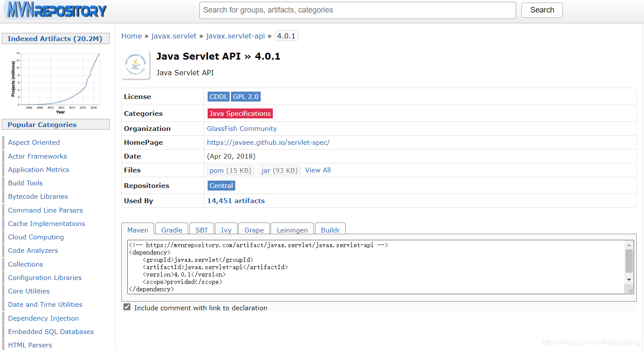
Task: Click the snippet scrollbar up arrow
Action: coord(629,245)
